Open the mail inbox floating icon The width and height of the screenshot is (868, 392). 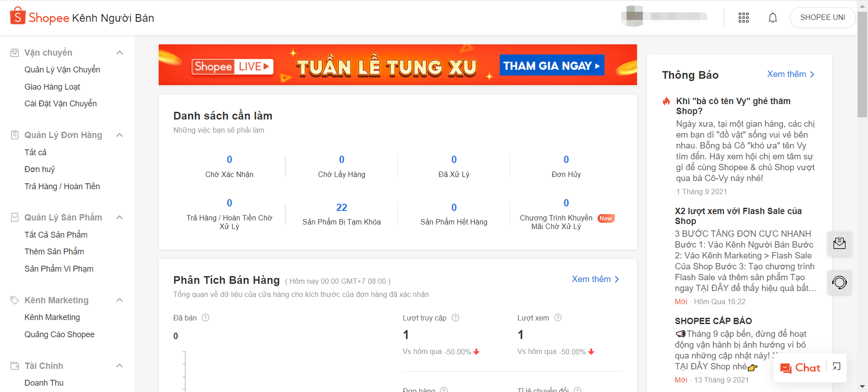tap(840, 244)
